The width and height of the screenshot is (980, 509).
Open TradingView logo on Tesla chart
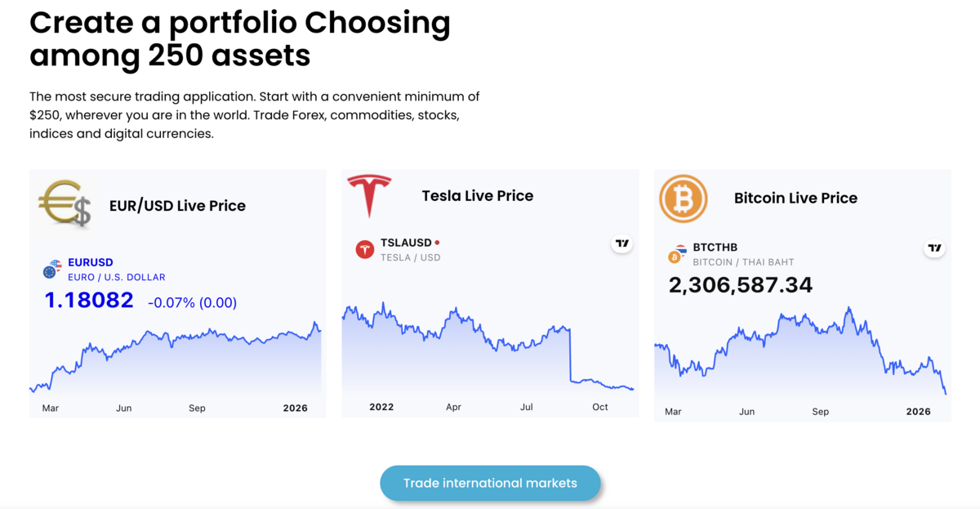622,243
